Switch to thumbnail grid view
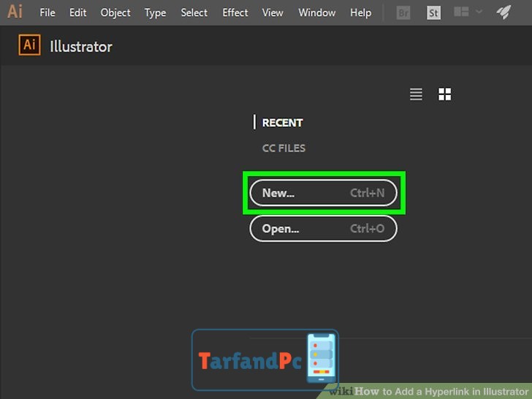The width and height of the screenshot is (532, 399). coord(444,94)
